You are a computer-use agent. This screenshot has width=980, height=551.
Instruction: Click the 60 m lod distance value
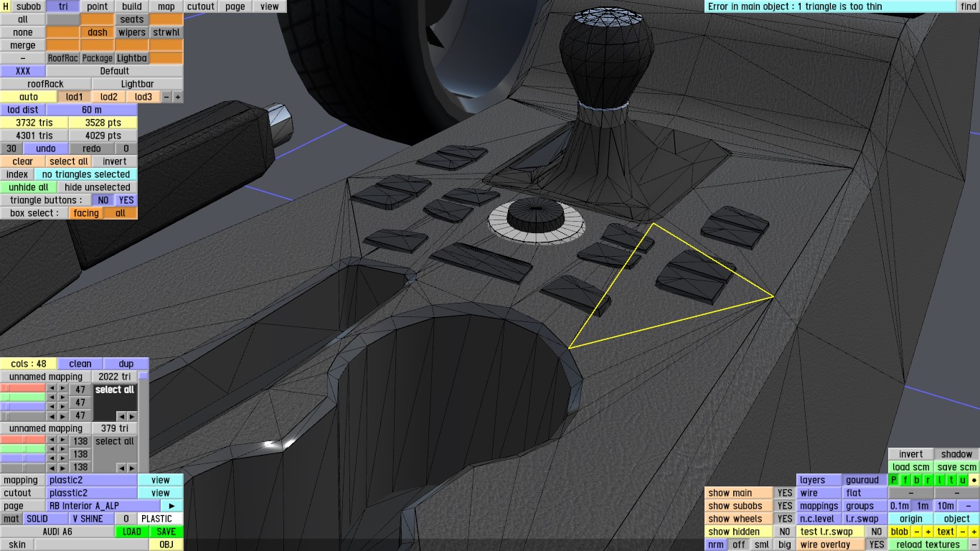coord(92,110)
